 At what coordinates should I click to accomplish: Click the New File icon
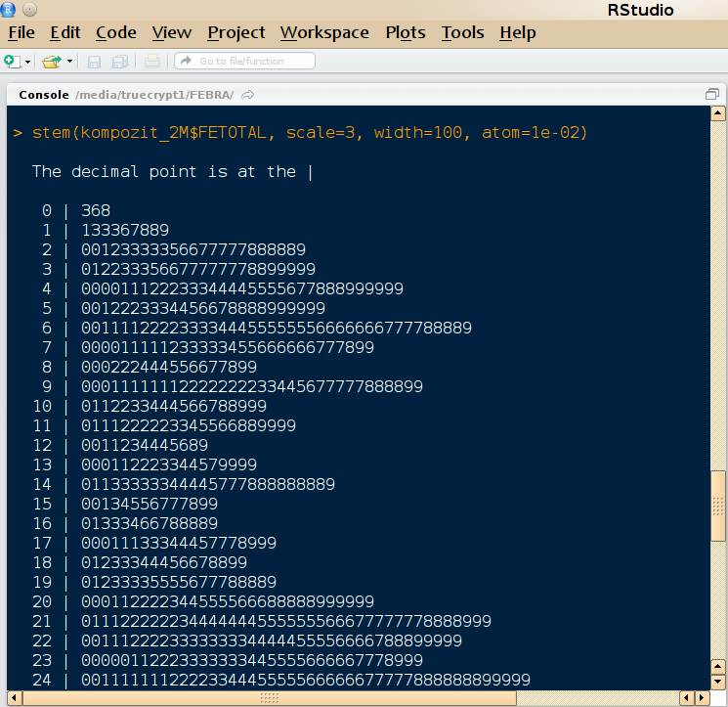13,62
